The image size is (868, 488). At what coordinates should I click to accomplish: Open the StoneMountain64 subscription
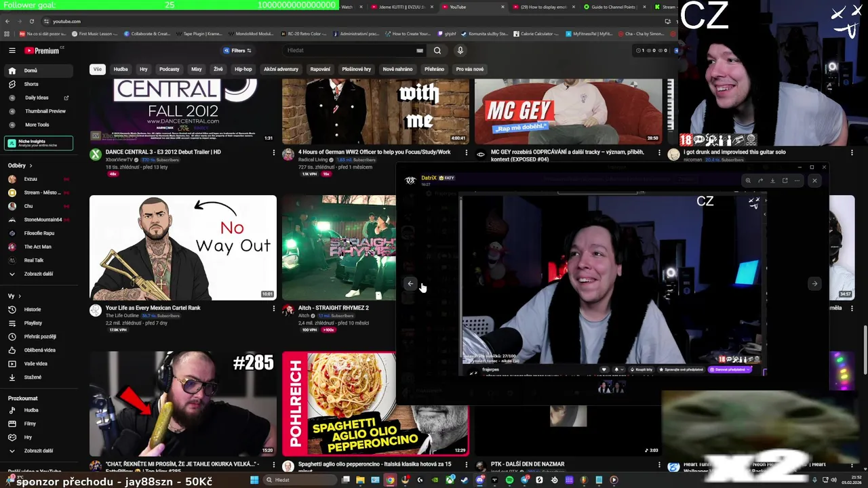[38, 220]
